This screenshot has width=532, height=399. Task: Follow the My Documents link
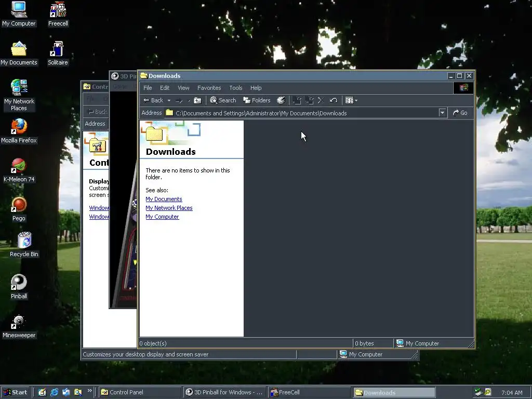pos(164,199)
